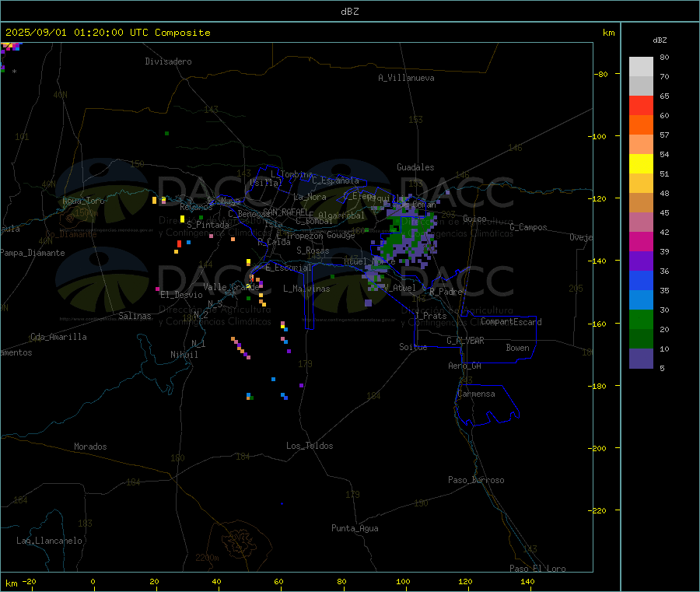Image resolution: width=700 pixels, height=592 pixels.
Task: Select the Punta_Agua location label
Action: 355,528
